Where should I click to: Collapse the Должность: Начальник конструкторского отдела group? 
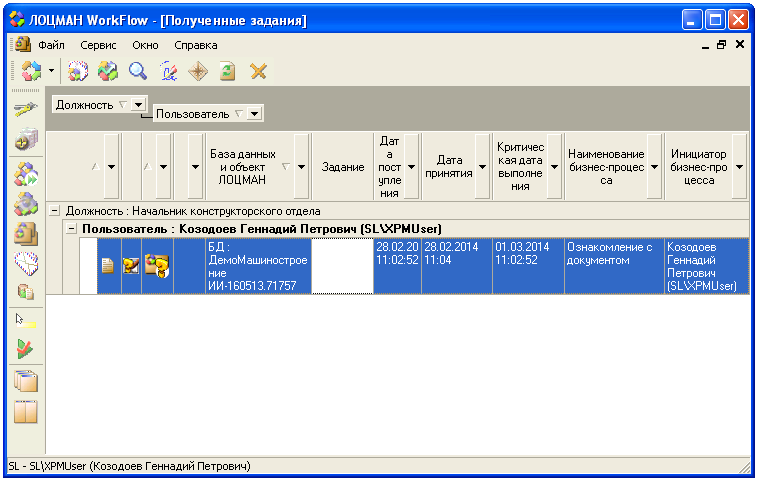[55, 211]
